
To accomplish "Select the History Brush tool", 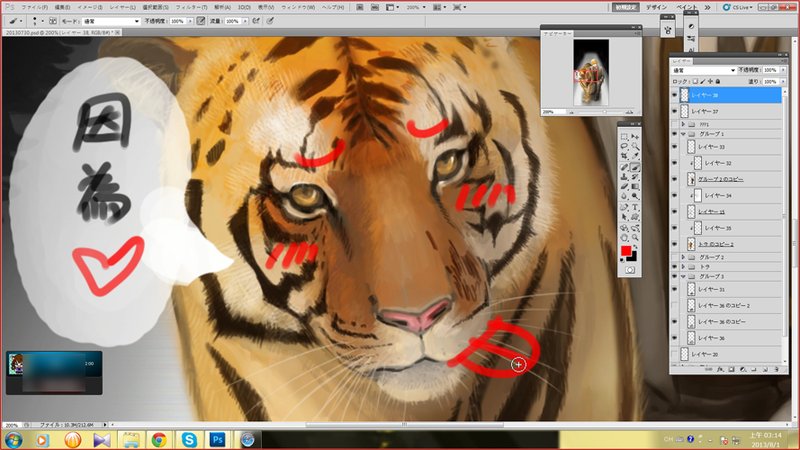I will pos(635,177).
